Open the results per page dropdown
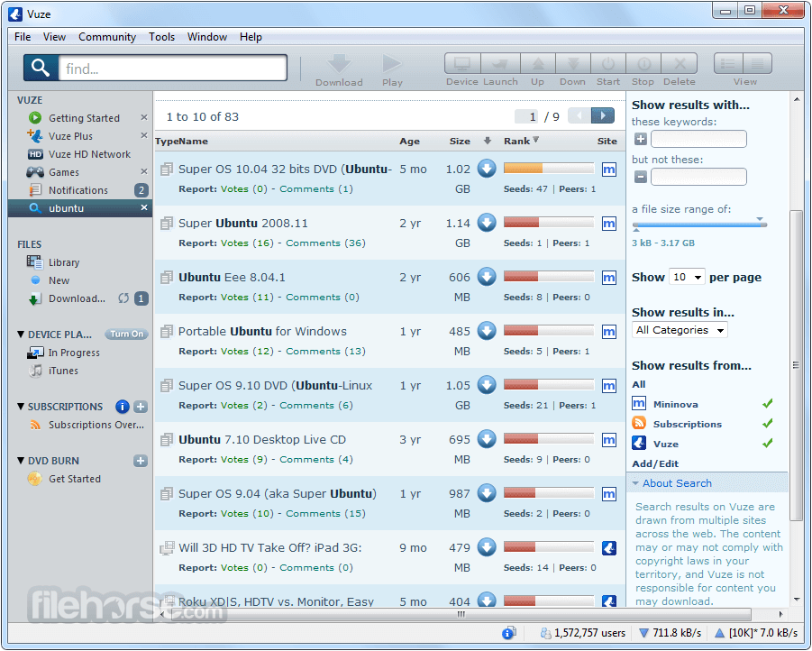Screen dimensions: 812x651 coord(687,278)
